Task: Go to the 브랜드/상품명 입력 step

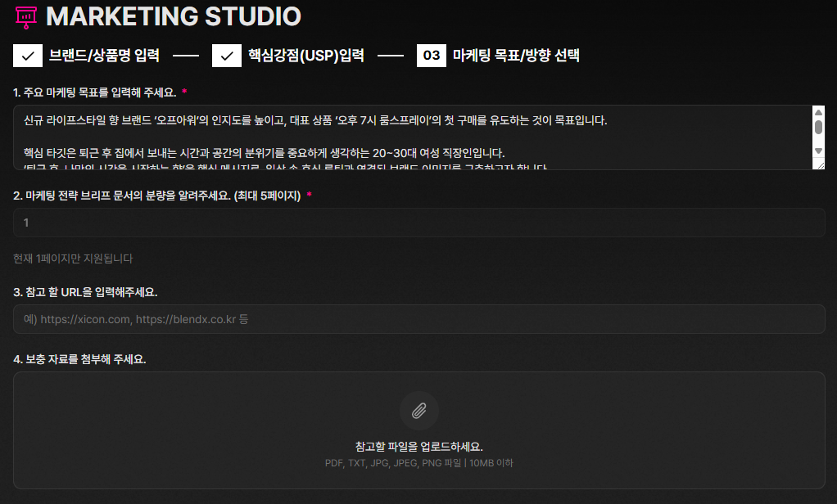Action: [x=104, y=56]
